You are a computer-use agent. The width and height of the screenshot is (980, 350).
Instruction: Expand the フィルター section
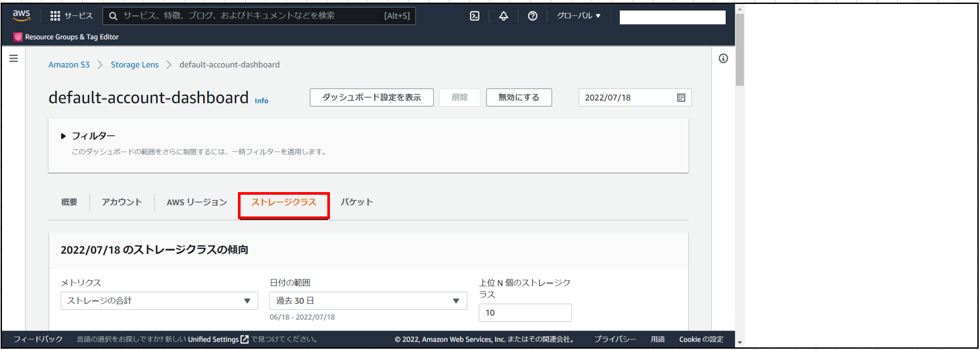pos(88,136)
